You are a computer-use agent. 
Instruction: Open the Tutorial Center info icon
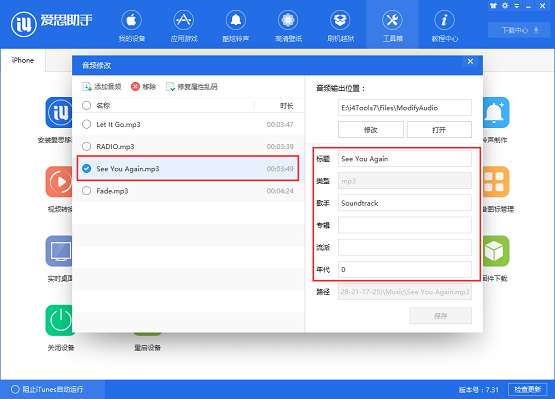tap(445, 21)
